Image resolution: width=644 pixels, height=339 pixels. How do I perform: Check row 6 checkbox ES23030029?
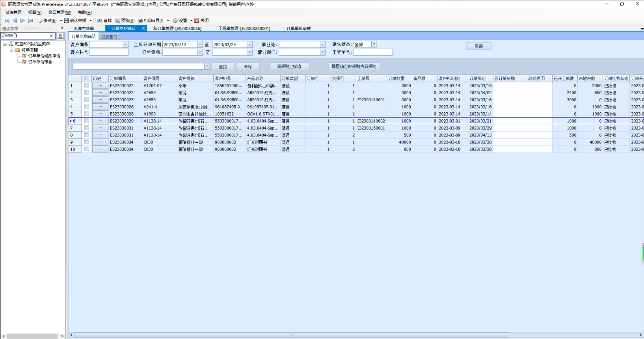pos(87,121)
